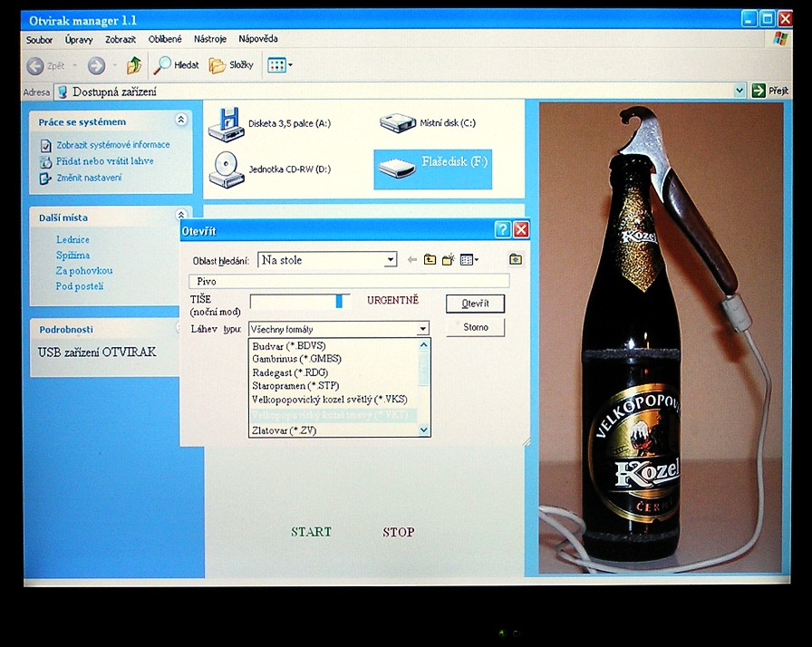Click the TIŠE–URGENTNĚ slider handle
This screenshot has width=812, height=647.
click(339, 301)
